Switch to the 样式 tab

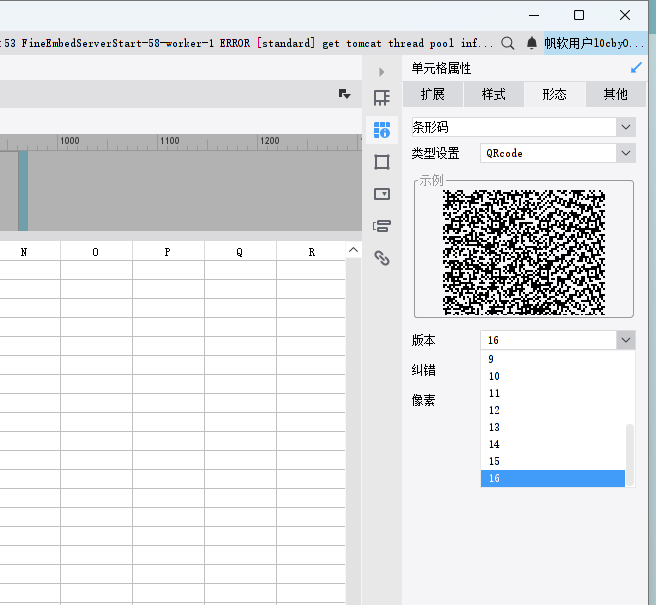(494, 95)
